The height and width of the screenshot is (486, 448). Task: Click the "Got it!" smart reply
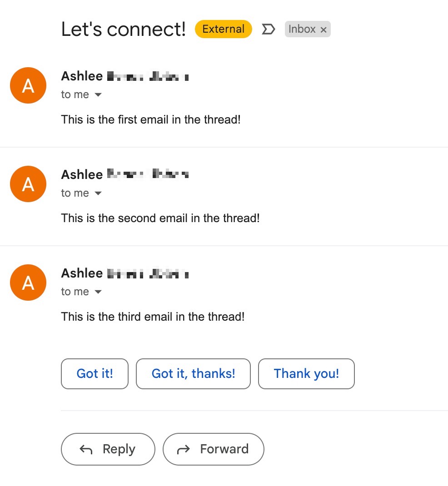[95, 374]
